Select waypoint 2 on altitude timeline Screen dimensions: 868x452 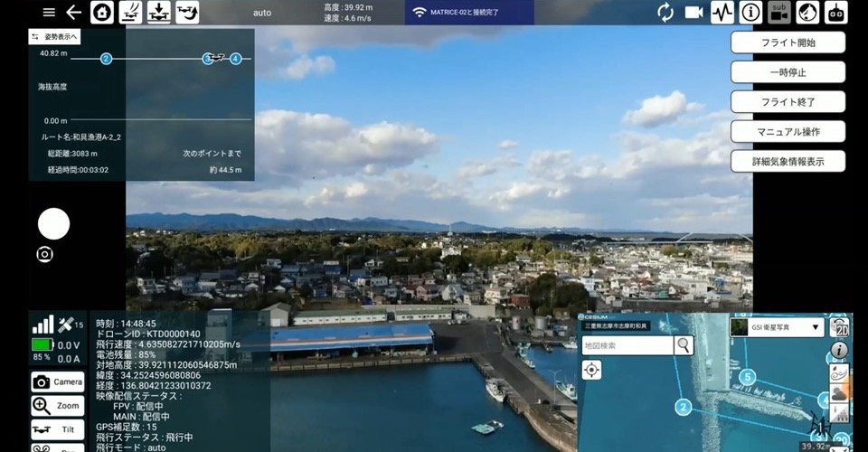pos(106,59)
